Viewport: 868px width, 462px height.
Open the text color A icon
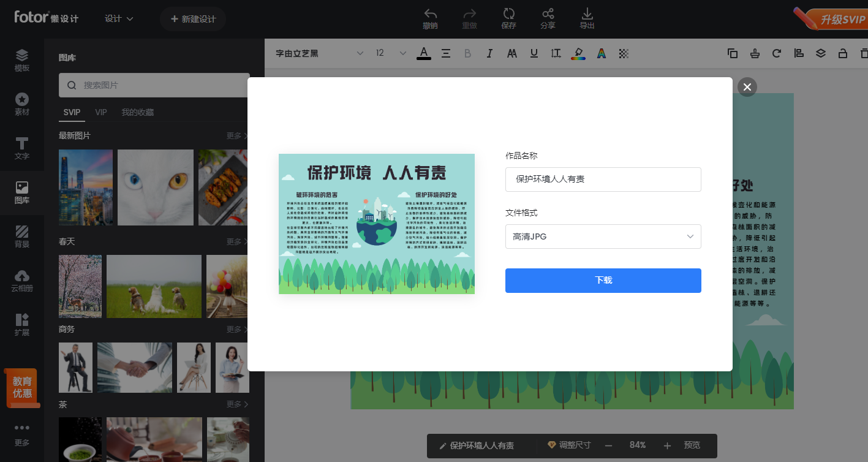tap(424, 53)
